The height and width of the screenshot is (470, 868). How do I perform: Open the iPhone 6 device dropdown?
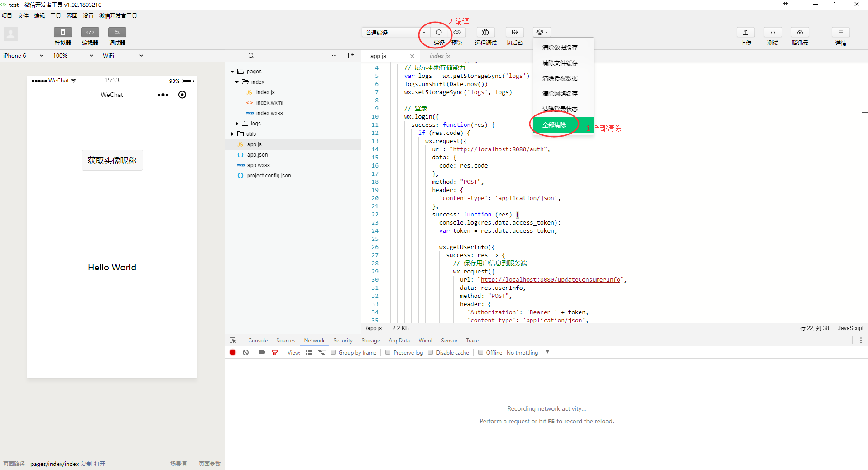tap(24, 55)
